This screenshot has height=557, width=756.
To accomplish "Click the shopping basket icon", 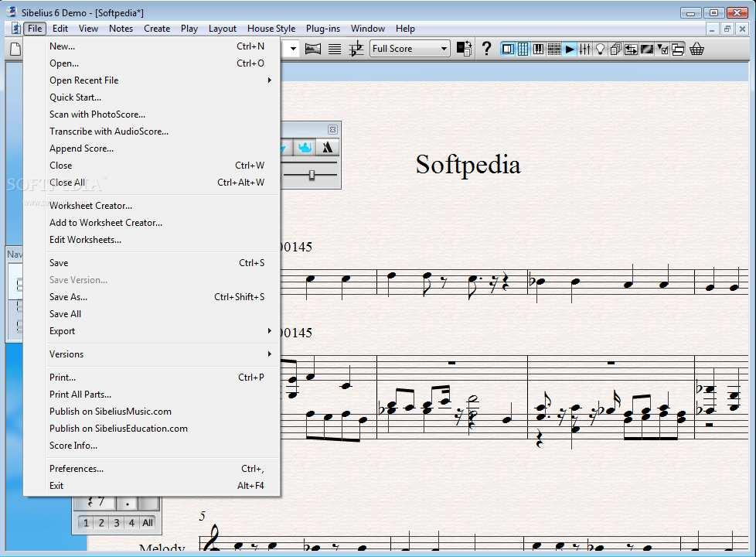I will (x=696, y=49).
